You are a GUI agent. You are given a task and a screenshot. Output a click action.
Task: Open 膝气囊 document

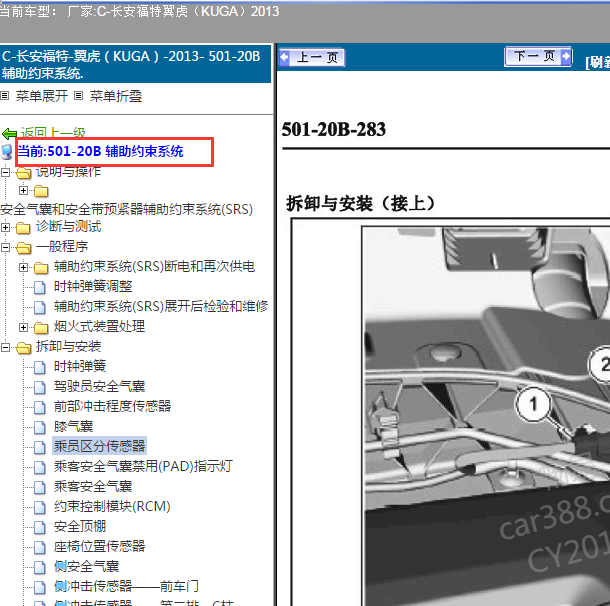coord(74,427)
